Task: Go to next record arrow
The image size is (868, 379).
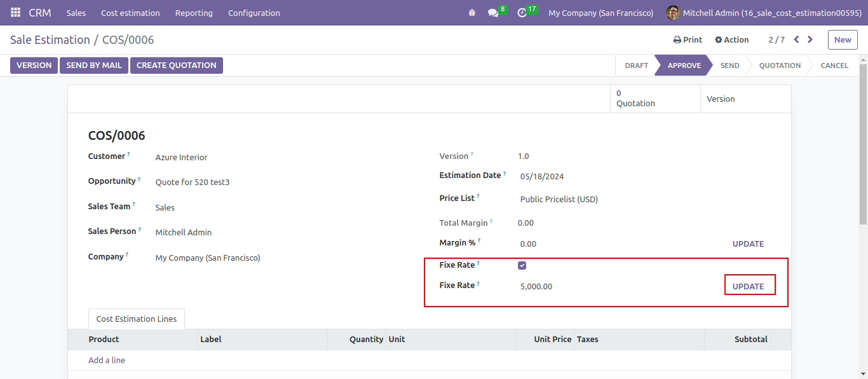Action: coord(810,39)
